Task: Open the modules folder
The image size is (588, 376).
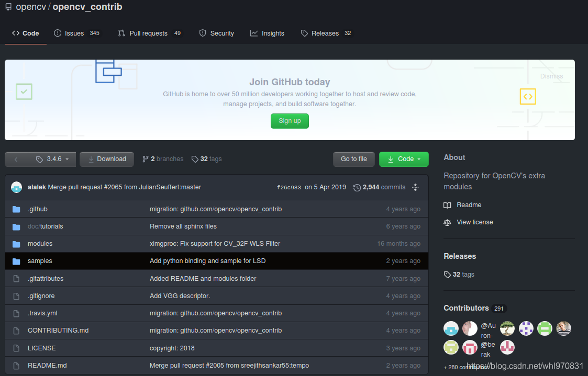Action: click(x=40, y=243)
